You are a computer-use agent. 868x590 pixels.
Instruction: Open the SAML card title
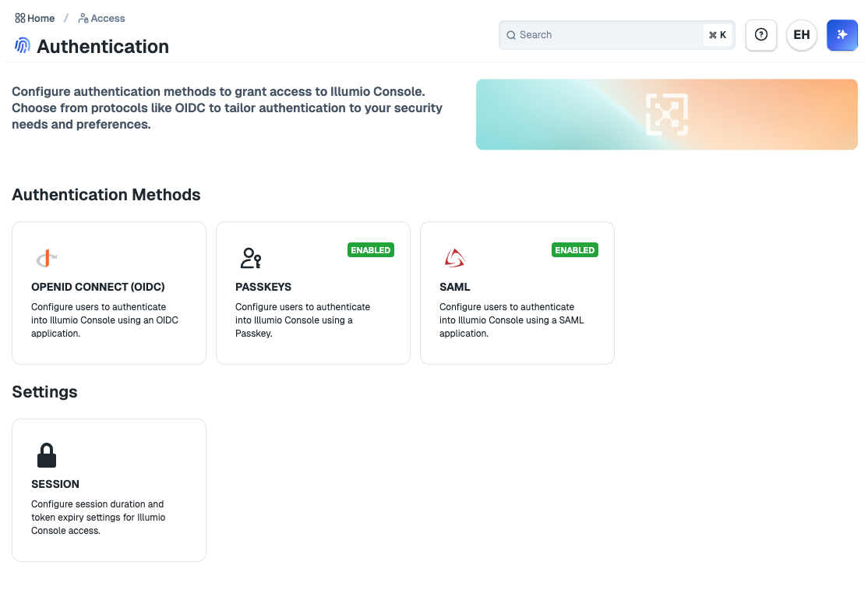[x=455, y=287]
